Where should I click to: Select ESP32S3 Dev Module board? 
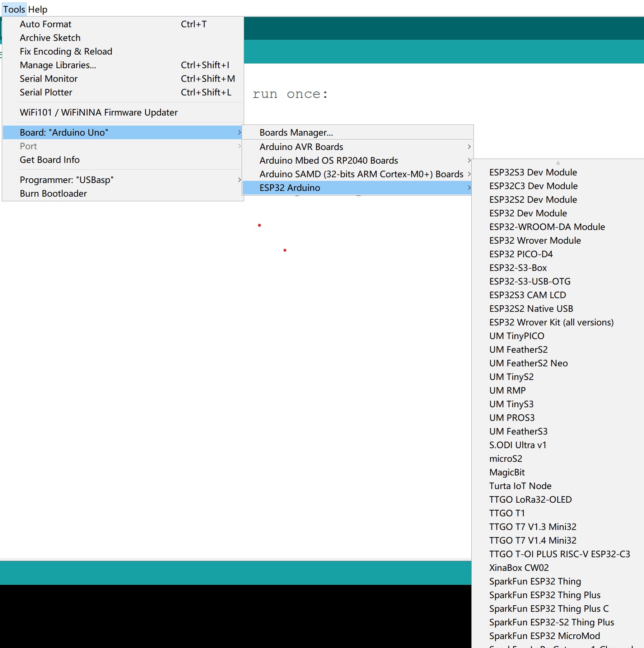click(558, 172)
